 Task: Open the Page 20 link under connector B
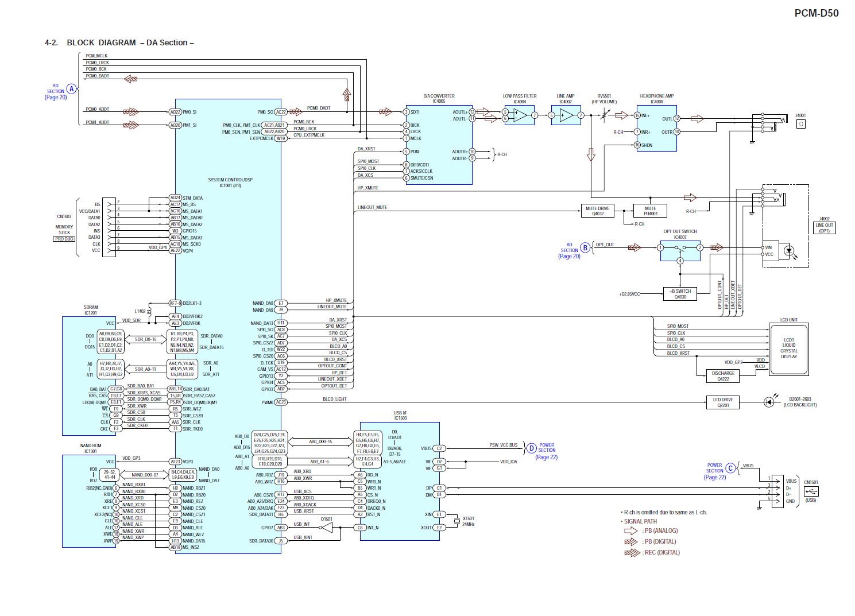[569, 257]
